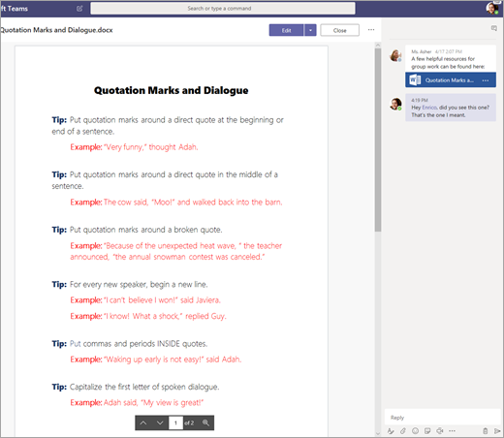The width and height of the screenshot is (504, 438).
Task: Click the tip about a broken quote
Action: coord(137,230)
